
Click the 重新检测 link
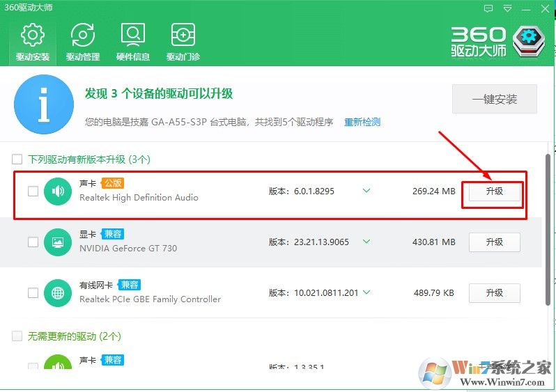(x=362, y=123)
